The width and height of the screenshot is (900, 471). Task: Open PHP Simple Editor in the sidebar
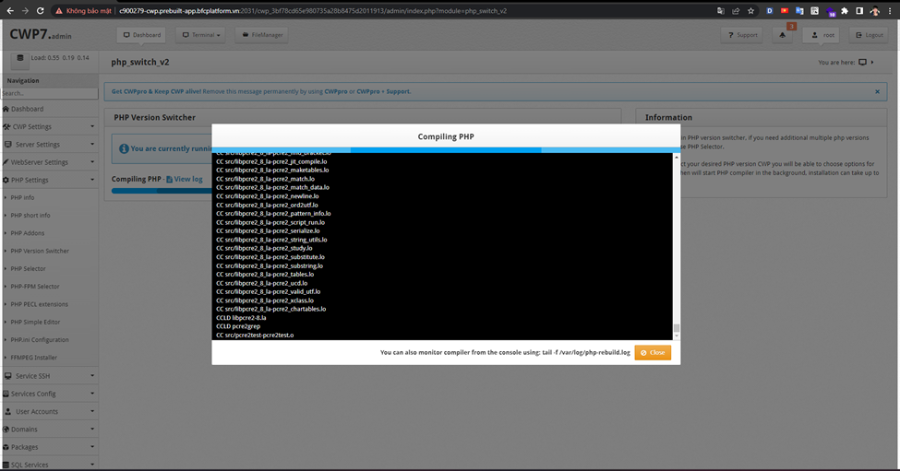click(x=36, y=322)
